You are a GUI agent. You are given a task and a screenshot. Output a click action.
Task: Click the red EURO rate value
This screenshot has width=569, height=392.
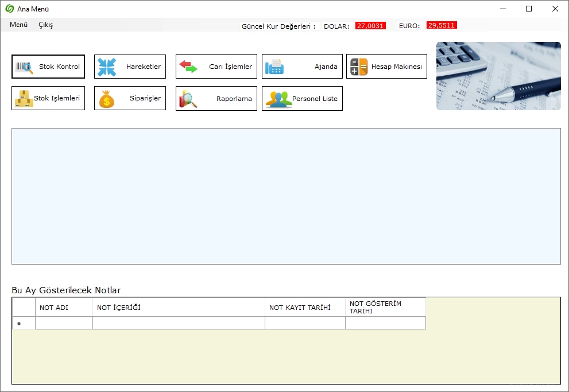click(x=442, y=26)
